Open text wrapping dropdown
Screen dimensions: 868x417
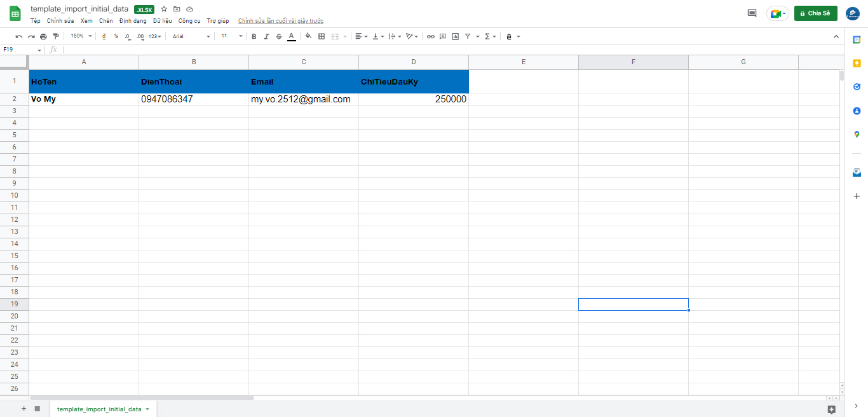pyautogui.click(x=395, y=36)
